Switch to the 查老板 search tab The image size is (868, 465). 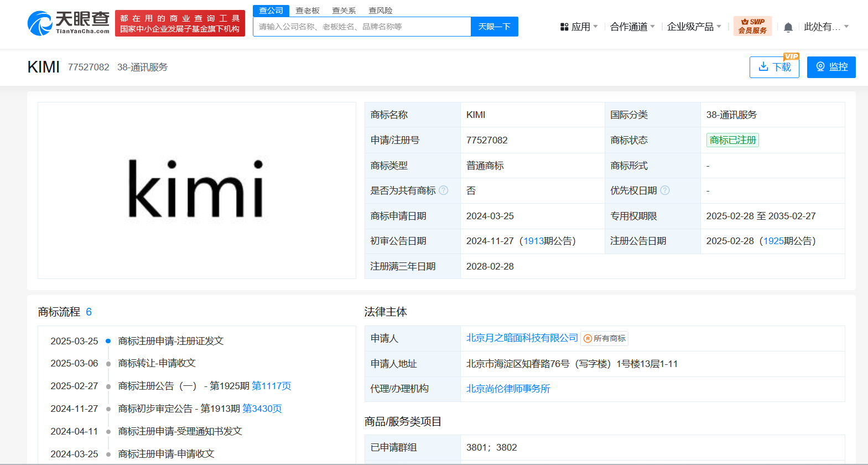pyautogui.click(x=308, y=11)
